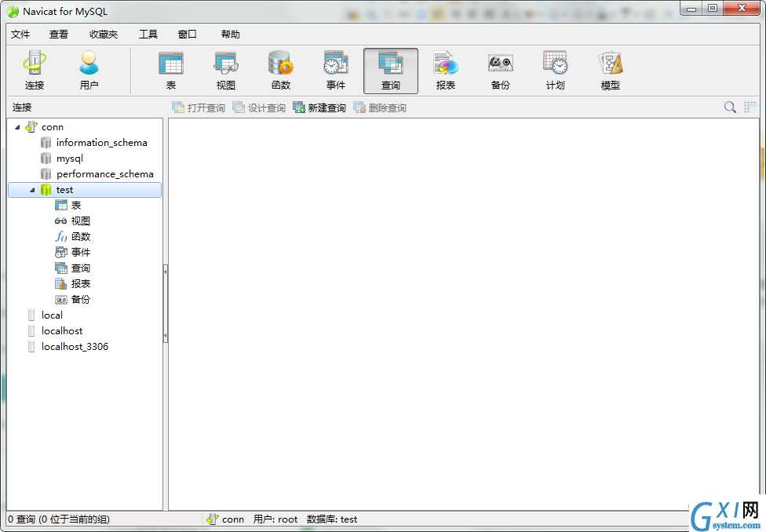Collapse the test database node
This screenshot has width=766, height=532.
tap(33, 190)
